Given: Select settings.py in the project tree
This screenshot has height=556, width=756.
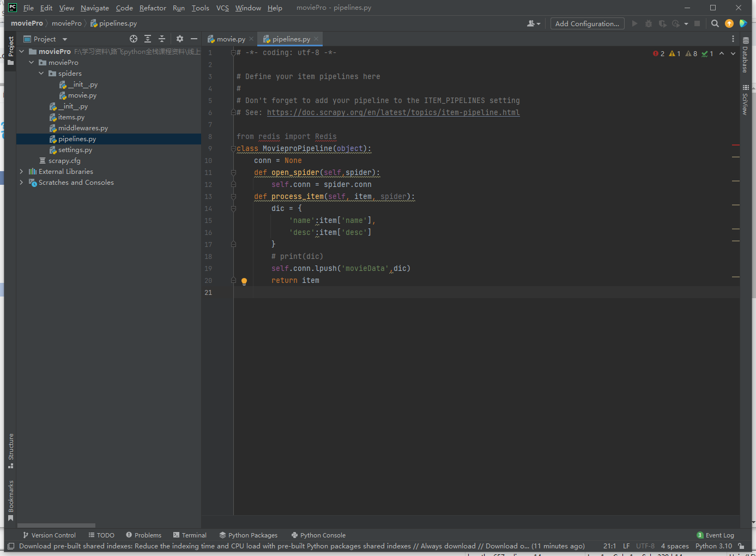Looking at the screenshot, I should tap(75, 150).
